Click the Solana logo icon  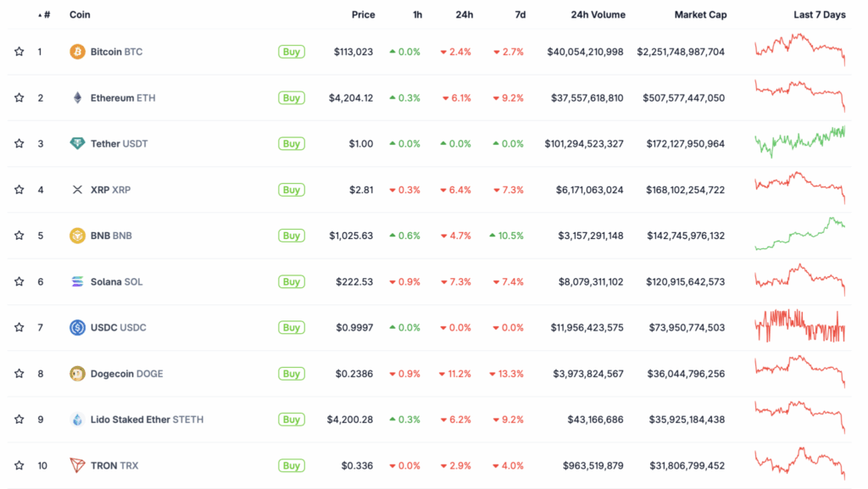point(77,281)
